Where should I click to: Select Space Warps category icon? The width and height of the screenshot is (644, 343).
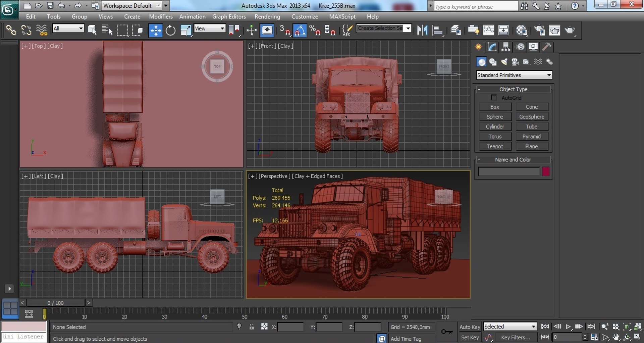click(538, 62)
